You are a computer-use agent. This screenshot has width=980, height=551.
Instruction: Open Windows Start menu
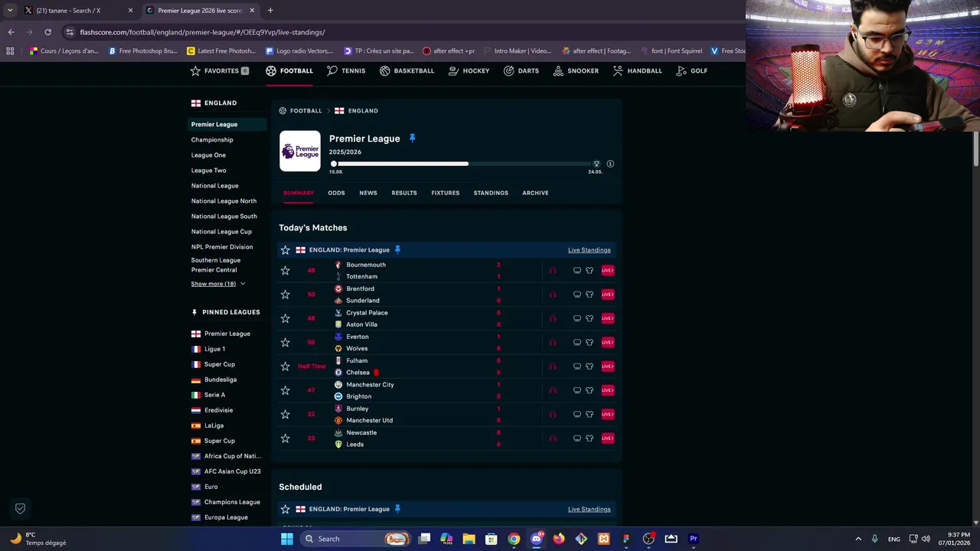click(x=287, y=539)
